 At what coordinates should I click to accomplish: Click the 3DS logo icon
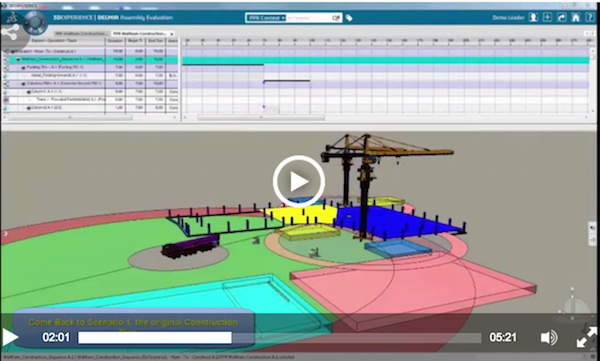(x=12, y=18)
